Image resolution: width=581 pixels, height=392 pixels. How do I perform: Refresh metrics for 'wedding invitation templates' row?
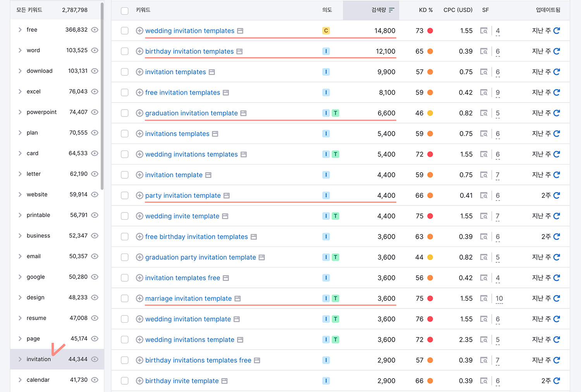(x=557, y=31)
